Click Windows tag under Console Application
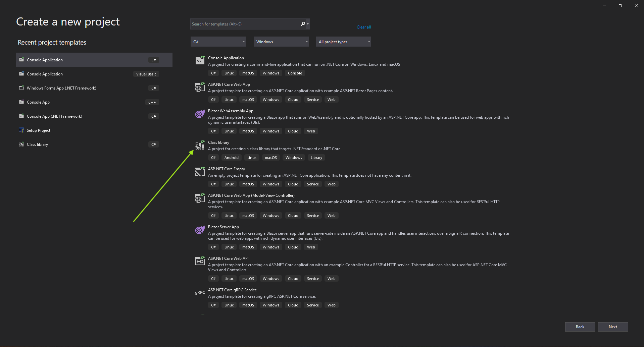This screenshot has width=644, height=347. [x=271, y=73]
